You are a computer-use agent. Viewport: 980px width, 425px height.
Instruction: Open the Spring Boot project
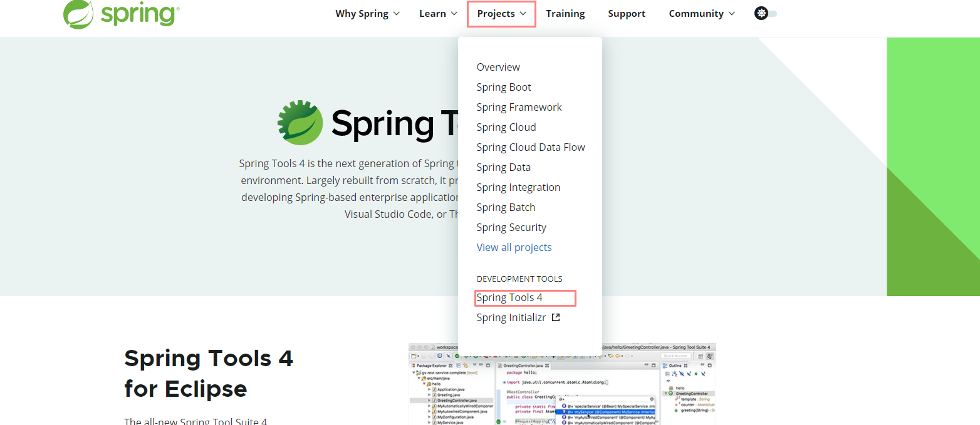[x=504, y=87]
